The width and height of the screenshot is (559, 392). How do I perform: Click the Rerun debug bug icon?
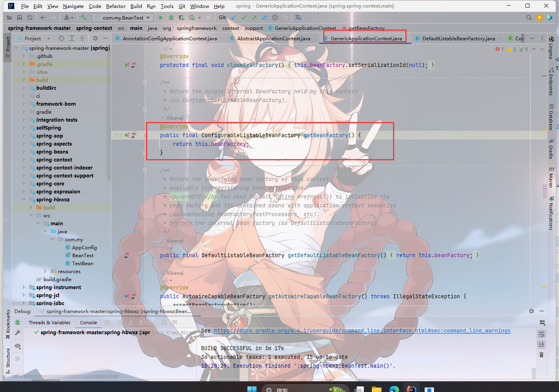18,322
